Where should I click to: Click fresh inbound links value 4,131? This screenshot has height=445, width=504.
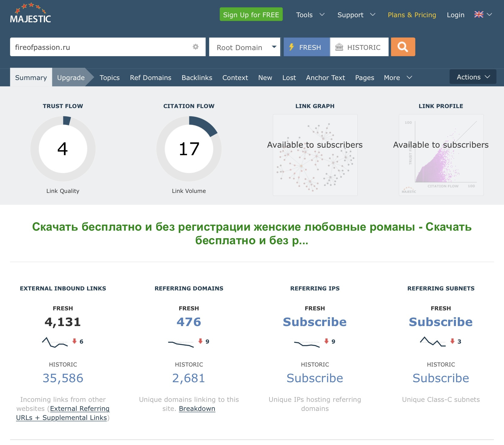tap(63, 322)
